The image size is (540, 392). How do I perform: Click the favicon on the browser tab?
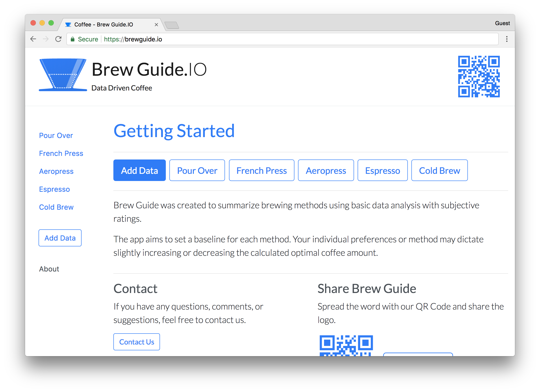68,24
